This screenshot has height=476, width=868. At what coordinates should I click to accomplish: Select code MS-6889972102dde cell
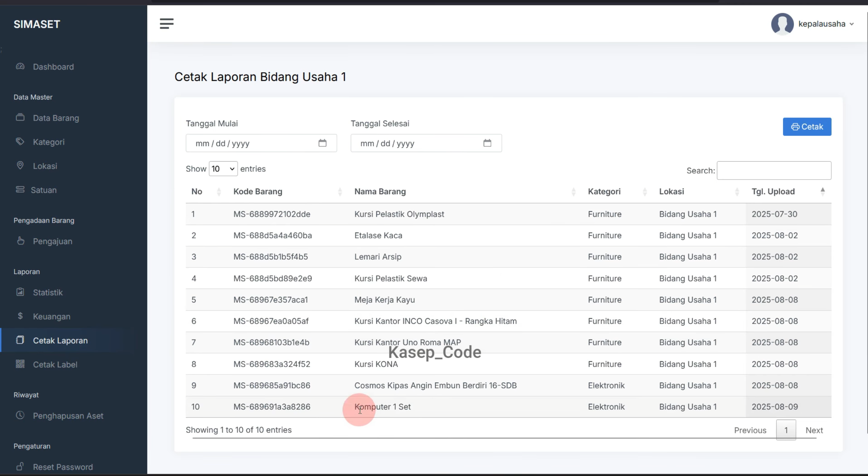pos(272,214)
